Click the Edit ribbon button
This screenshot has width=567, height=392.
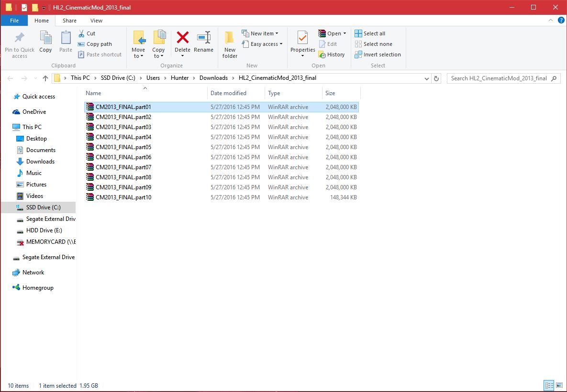(x=328, y=44)
